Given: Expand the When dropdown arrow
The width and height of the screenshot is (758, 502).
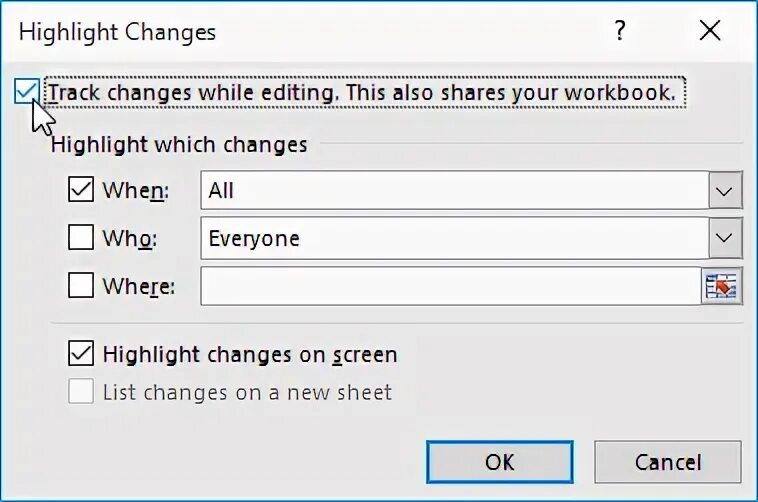Looking at the screenshot, I should tap(725, 190).
